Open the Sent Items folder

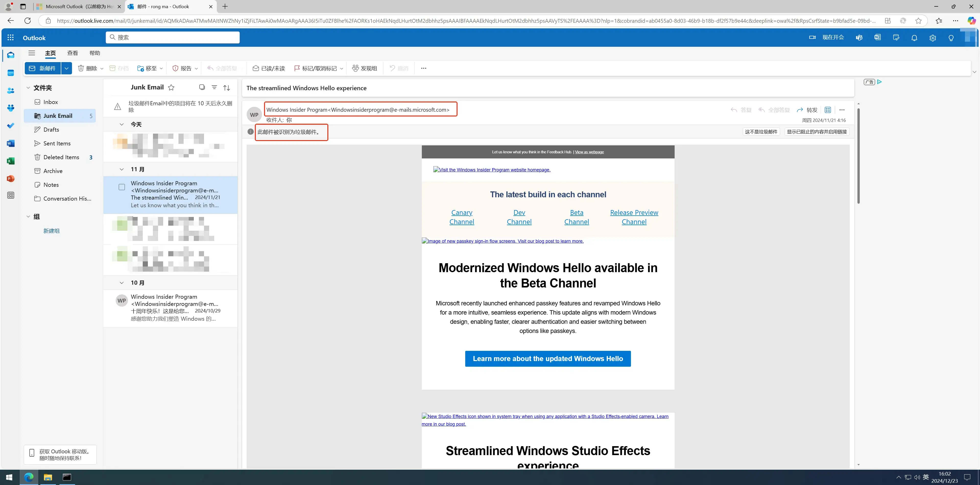(x=60, y=143)
